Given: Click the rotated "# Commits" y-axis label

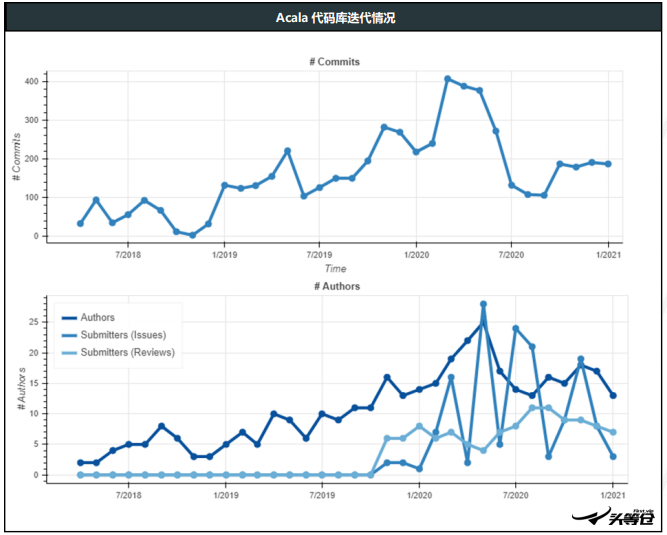Looking at the screenshot, I should point(17,157).
